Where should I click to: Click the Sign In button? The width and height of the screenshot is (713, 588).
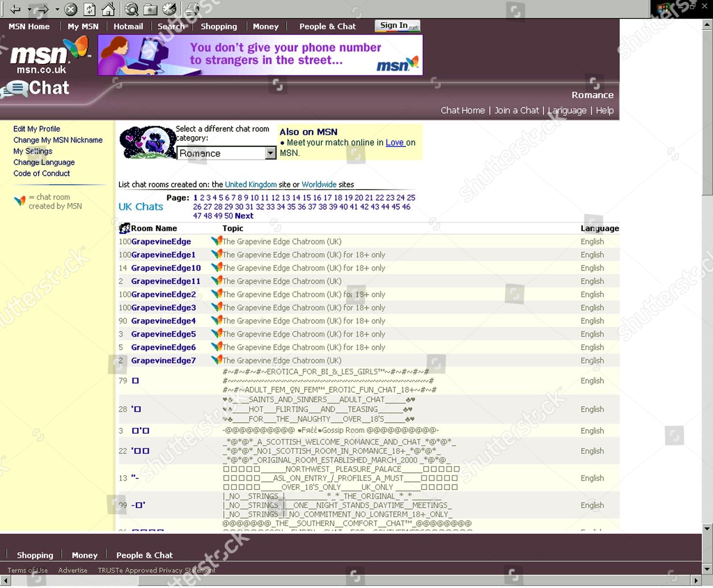(x=397, y=26)
